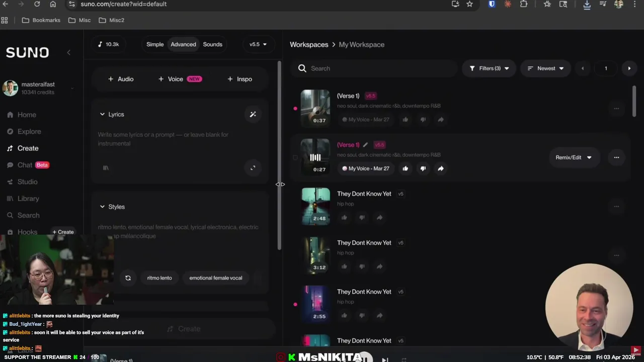Like the They Dont Know Yet 2:48 song
This screenshot has width=644, height=362.
tap(344, 218)
